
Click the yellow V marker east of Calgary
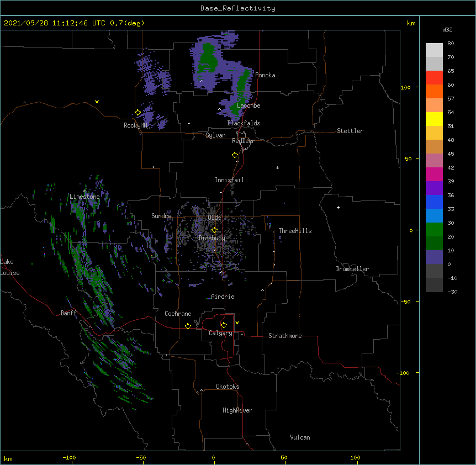tap(237, 323)
